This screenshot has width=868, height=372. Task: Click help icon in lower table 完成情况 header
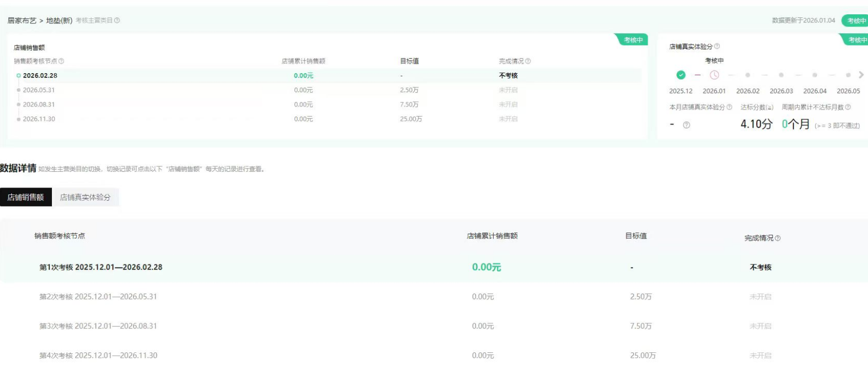click(777, 238)
